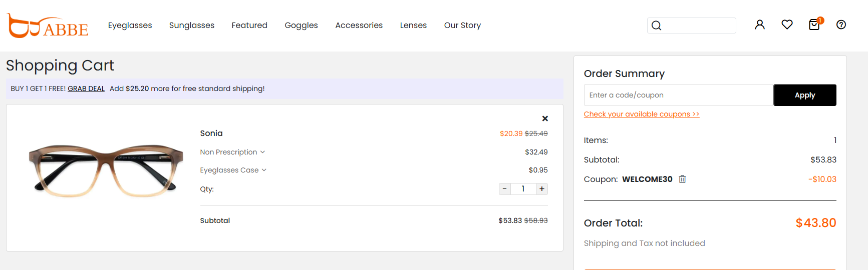Open the wishlist heart icon
Image resolution: width=868 pixels, height=270 pixels.
[x=787, y=24]
